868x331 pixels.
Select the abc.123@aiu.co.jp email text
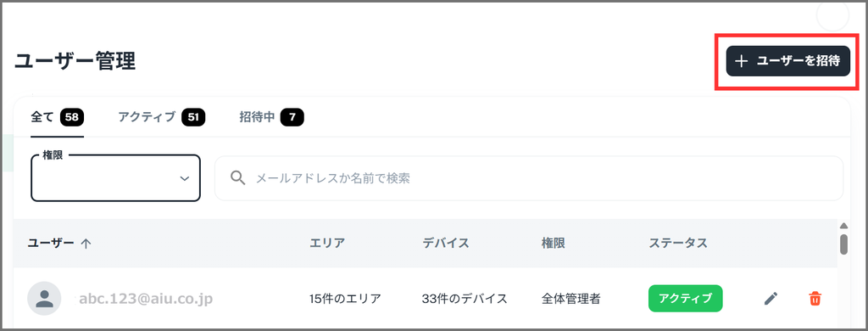[146, 299]
